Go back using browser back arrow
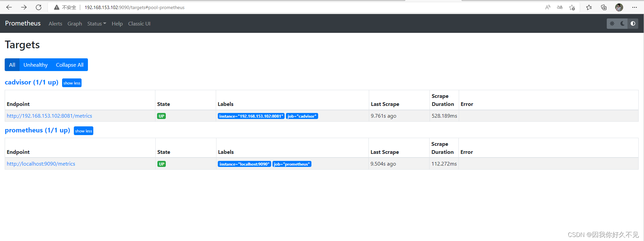 click(x=9, y=7)
